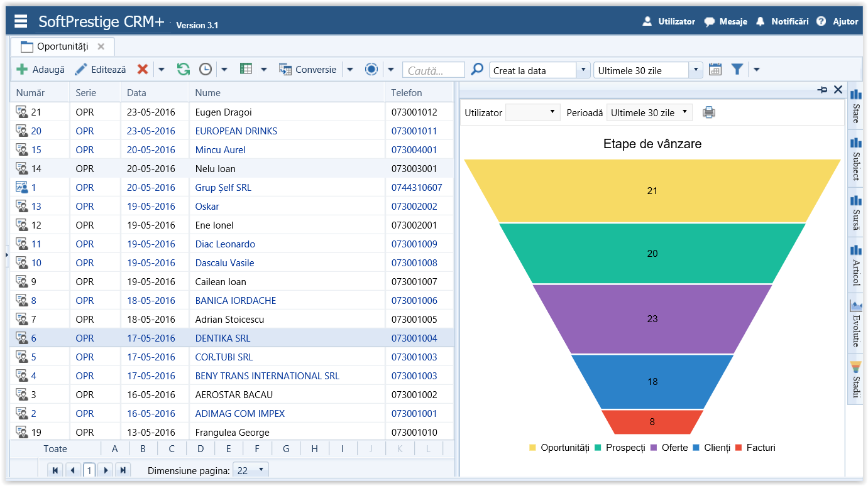This screenshot has height=486, width=868.
Task: Open the DENTIKA SRL record link
Action: 222,338
